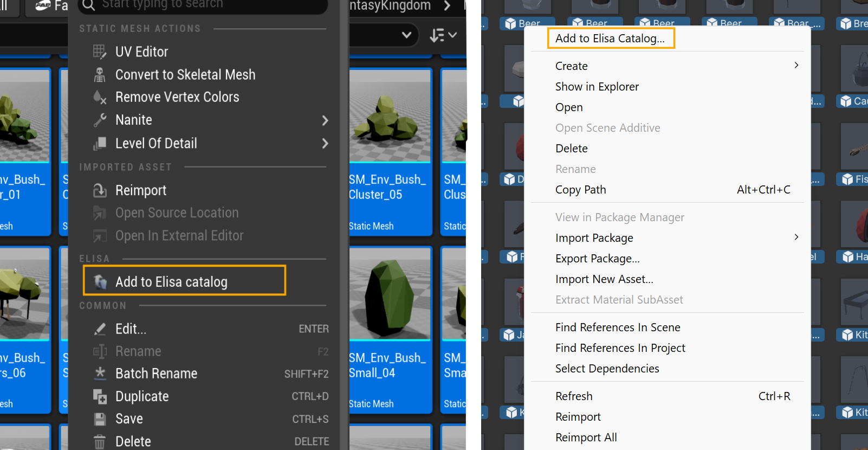868x450 pixels.
Task: Choose Delete in the Unreal context menu
Action: pyautogui.click(x=133, y=442)
